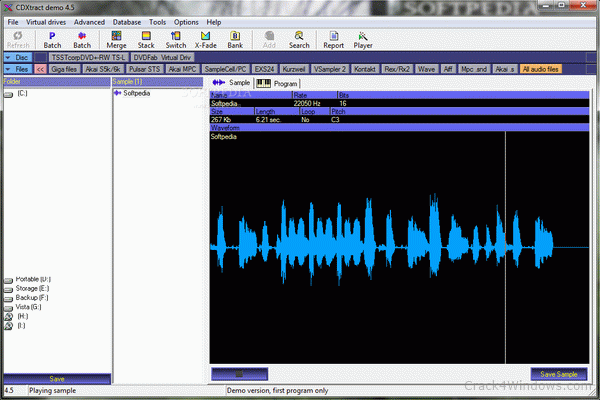Screen dimensions: 600x400
Task: Toggle the Akai .s filter
Action: [x=505, y=69]
